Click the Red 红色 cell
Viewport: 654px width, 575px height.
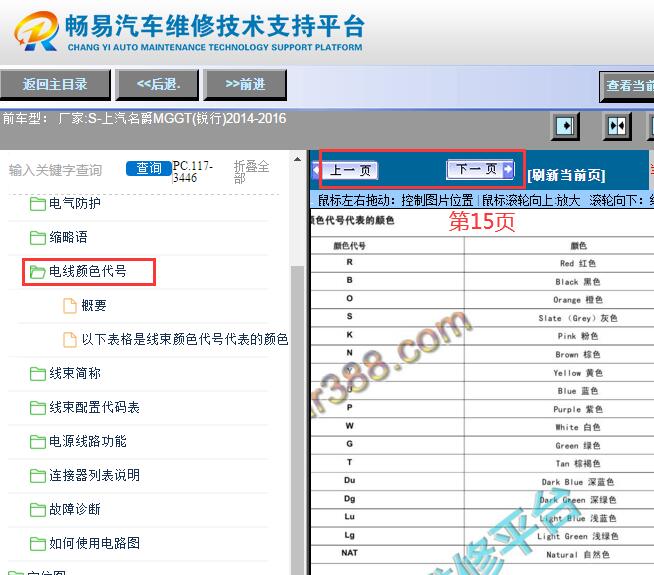pyautogui.click(x=578, y=264)
